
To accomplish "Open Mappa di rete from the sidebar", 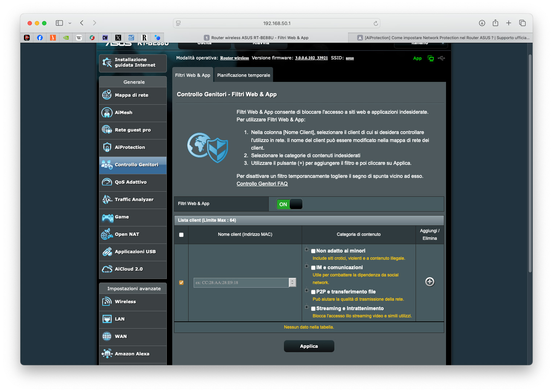I will tap(133, 95).
